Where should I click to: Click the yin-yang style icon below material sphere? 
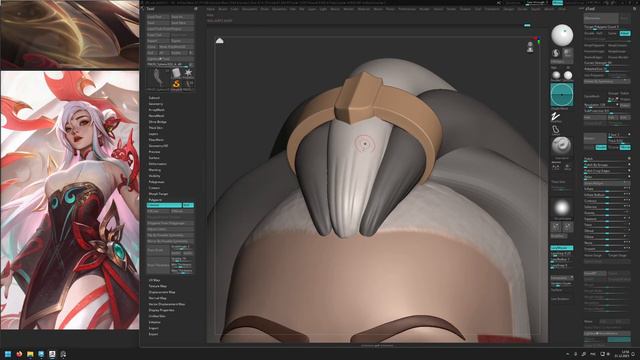(556, 53)
